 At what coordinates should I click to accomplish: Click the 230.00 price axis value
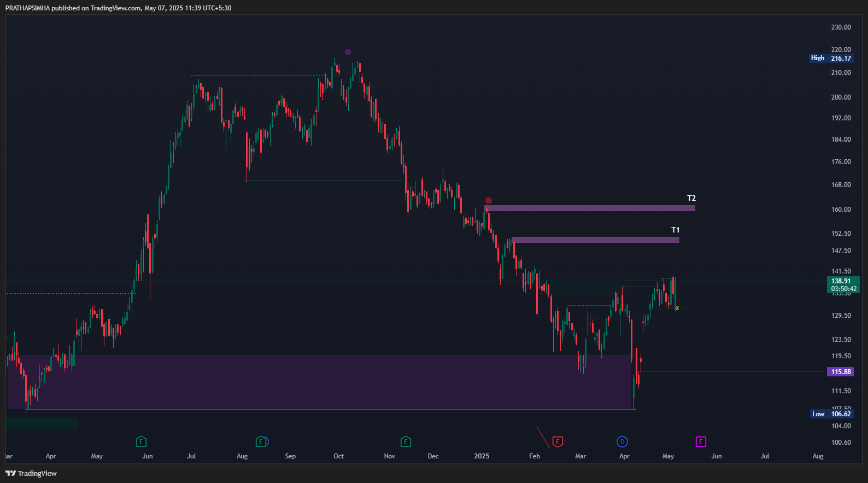point(841,27)
